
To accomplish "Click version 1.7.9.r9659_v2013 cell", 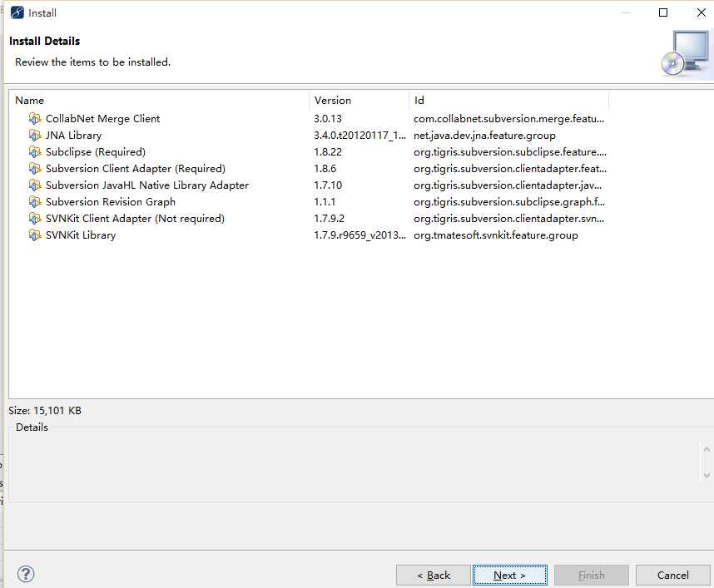I will pyautogui.click(x=359, y=235).
